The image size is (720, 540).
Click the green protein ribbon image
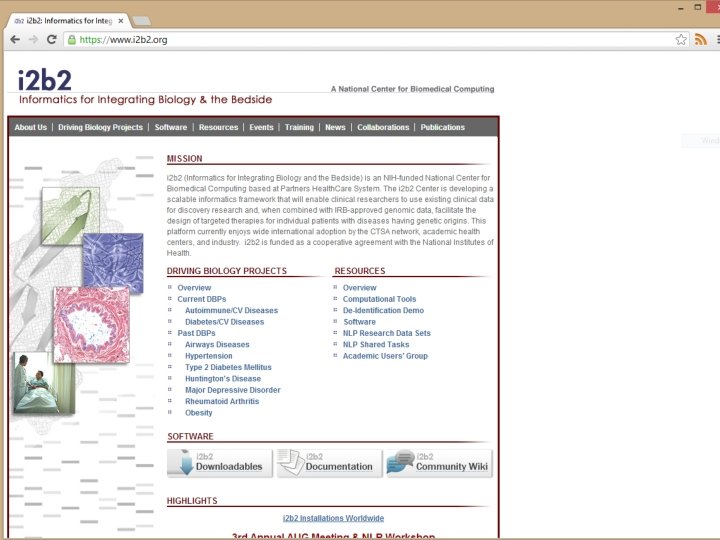[71, 216]
